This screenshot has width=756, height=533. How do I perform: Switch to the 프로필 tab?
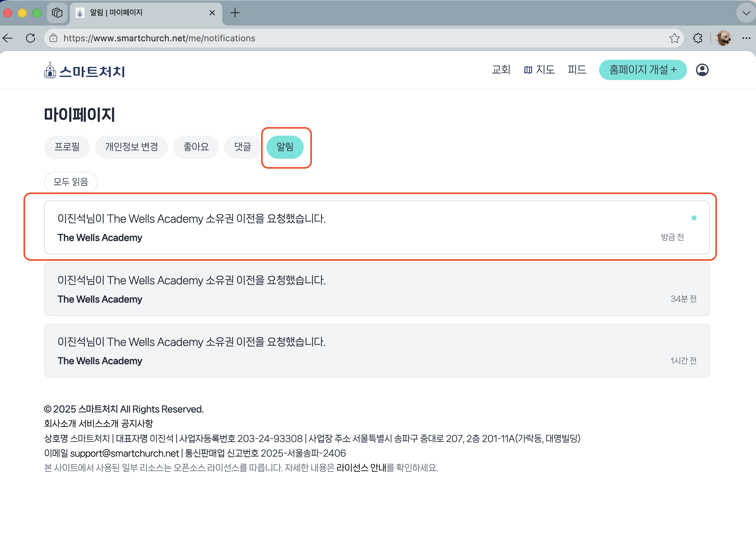pyautogui.click(x=67, y=147)
